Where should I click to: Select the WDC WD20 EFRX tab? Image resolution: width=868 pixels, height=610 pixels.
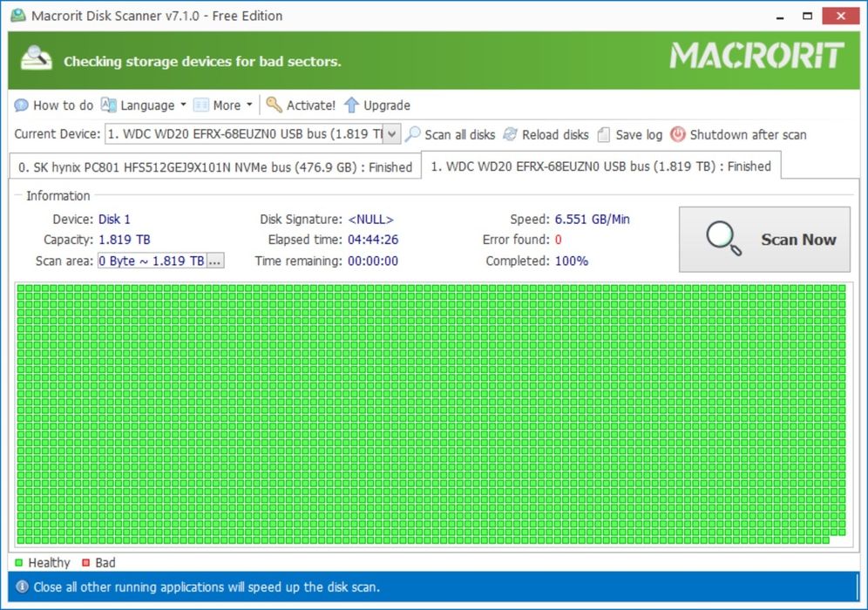point(600,166)
